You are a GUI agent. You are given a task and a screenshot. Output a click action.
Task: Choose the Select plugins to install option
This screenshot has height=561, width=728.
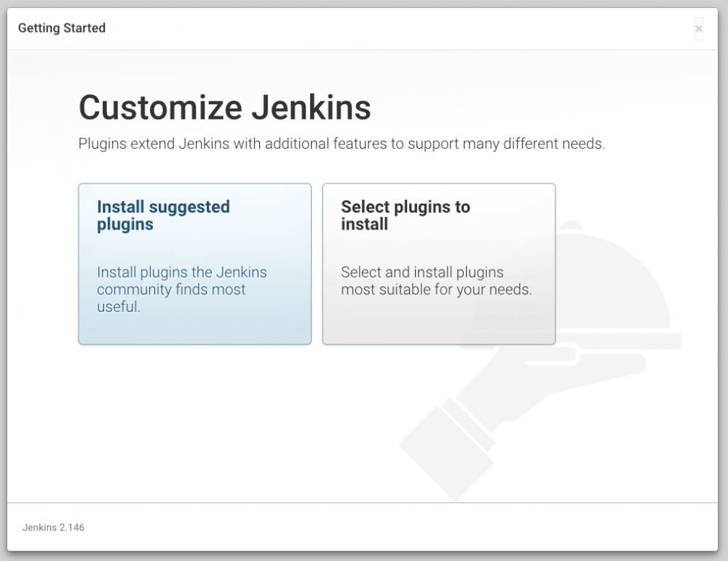coord(438,264)
